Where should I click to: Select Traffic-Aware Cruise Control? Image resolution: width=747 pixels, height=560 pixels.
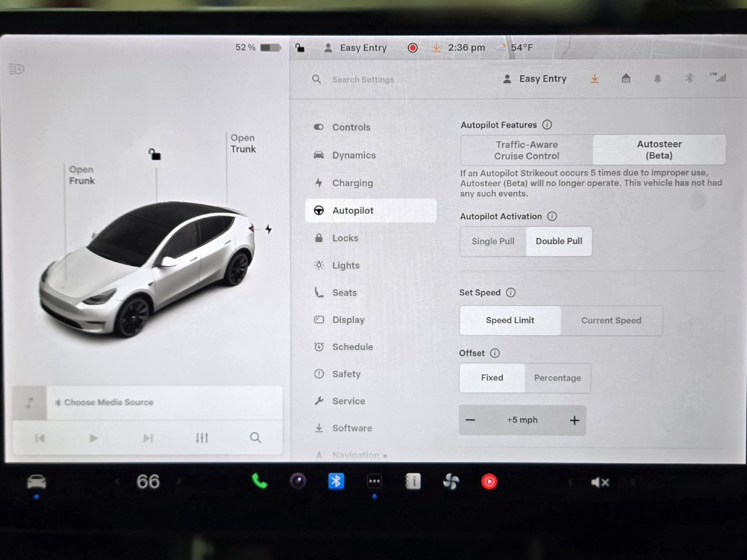click(527, 150)
